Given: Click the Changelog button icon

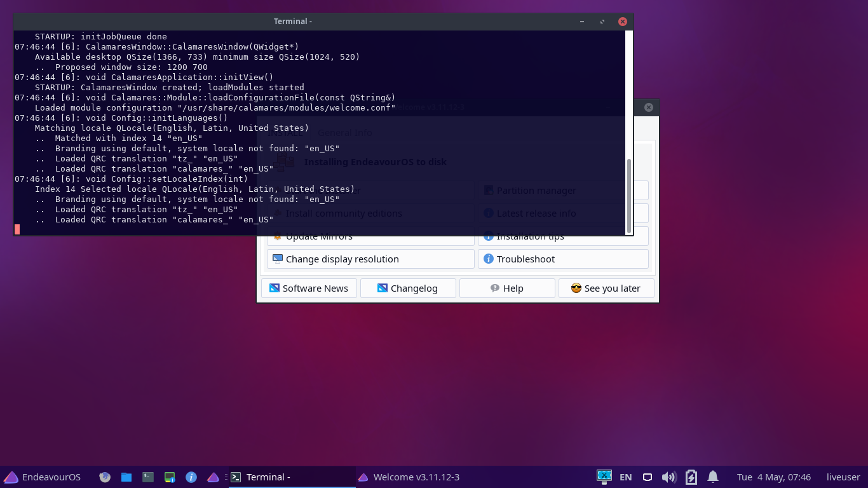Looking at the screenshot, I should 383,288.
